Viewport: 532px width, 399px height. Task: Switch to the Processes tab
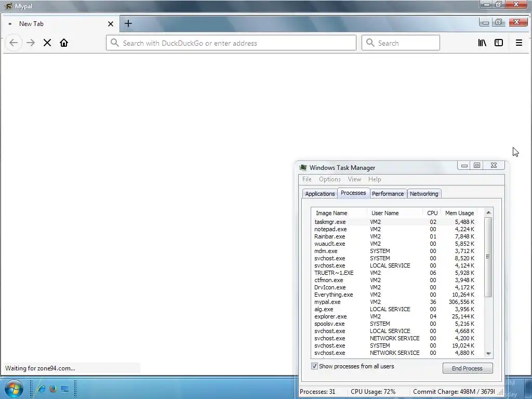pos(353,193)
